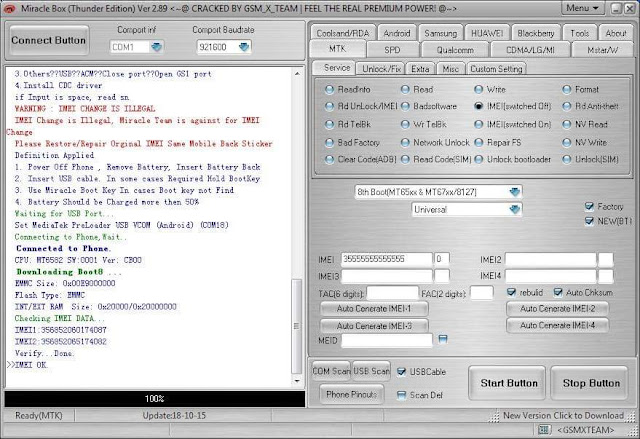
Task: Select Rd UnLock/IMEI radio option
Action: (x=329, y=106)
